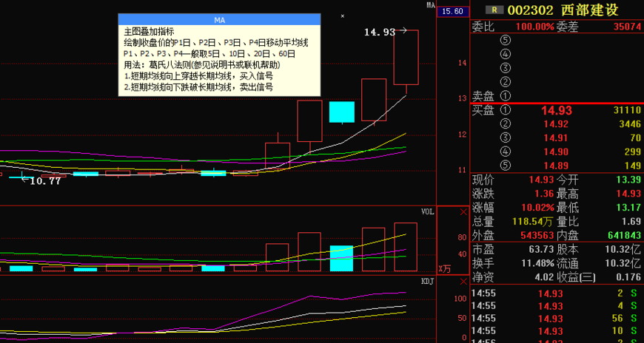Click 收益(三) value 0.176
The height and width of the screenshot is (343, 644).
627,277
